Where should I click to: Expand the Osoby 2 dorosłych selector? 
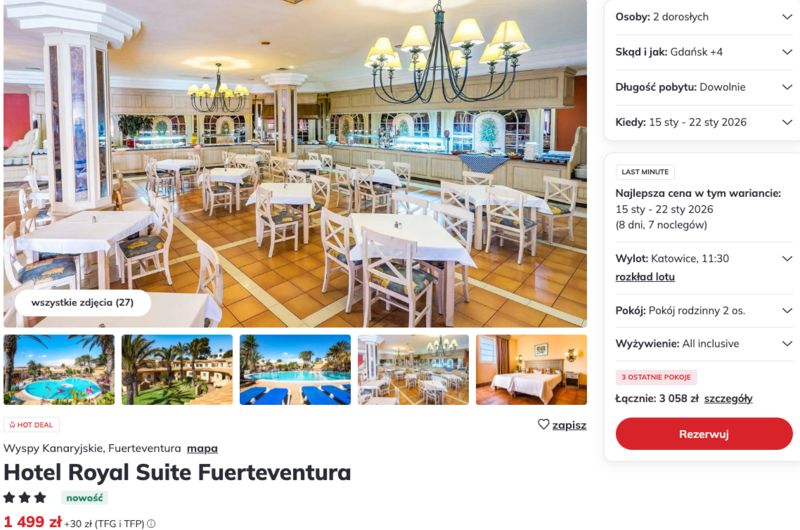pyautogui.click(x=704, y=17)
